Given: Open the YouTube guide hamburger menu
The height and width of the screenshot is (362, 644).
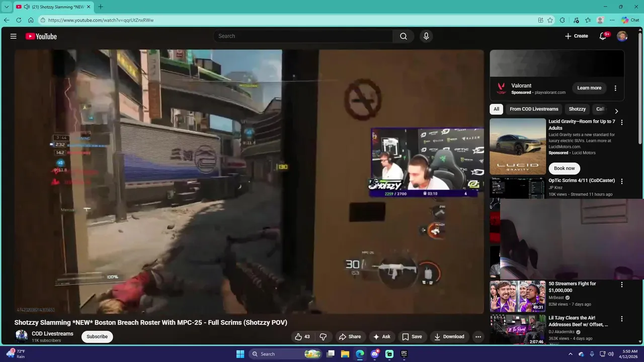Looking at the screenshot, I should [x=14, y=36].
